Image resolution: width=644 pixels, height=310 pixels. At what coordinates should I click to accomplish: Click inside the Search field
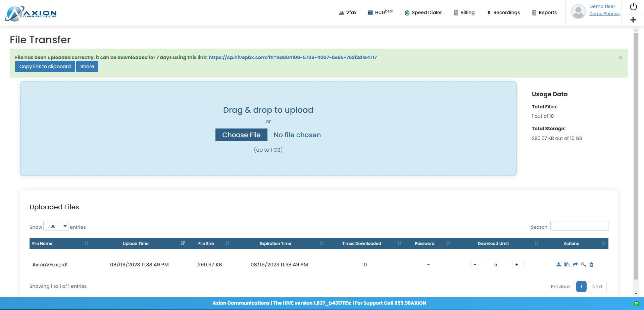(x=579, y=226)
